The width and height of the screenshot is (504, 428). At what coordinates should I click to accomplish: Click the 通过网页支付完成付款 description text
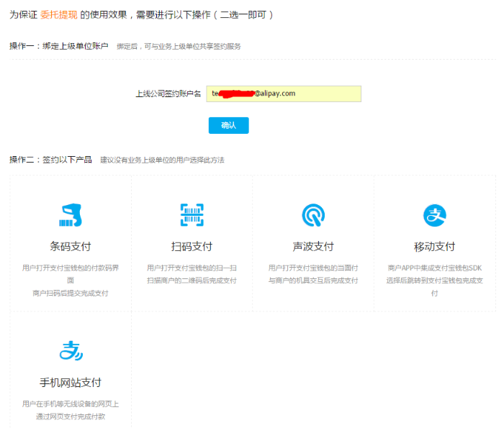pos(71,416)
